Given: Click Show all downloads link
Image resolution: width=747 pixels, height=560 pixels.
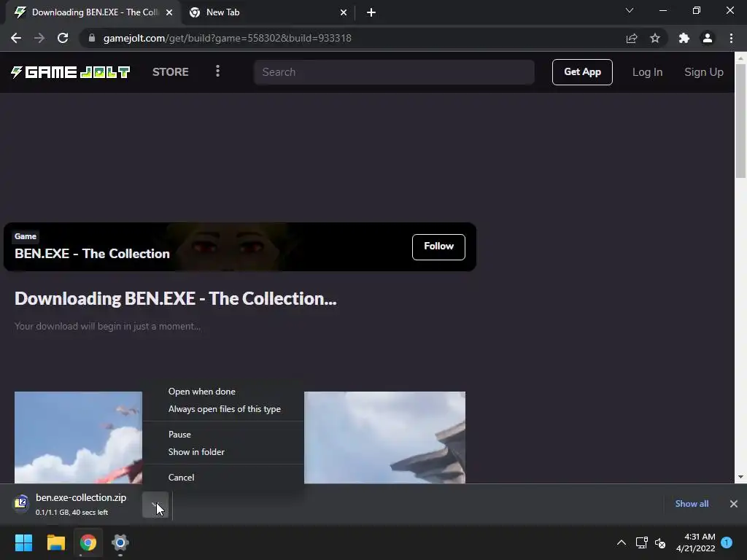Looking at the screenshot, I should tap(692, 504).
